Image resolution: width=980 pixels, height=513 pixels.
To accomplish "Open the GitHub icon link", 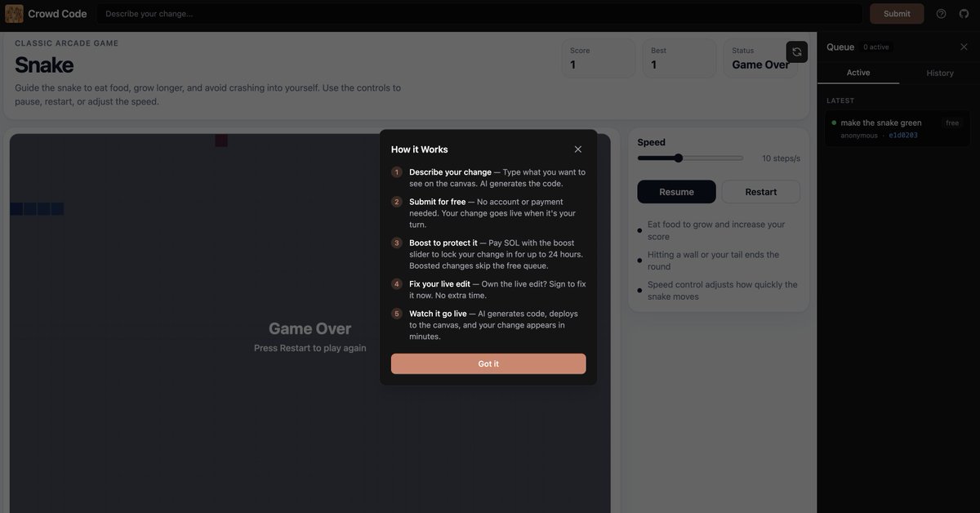I will pos(964,14).
